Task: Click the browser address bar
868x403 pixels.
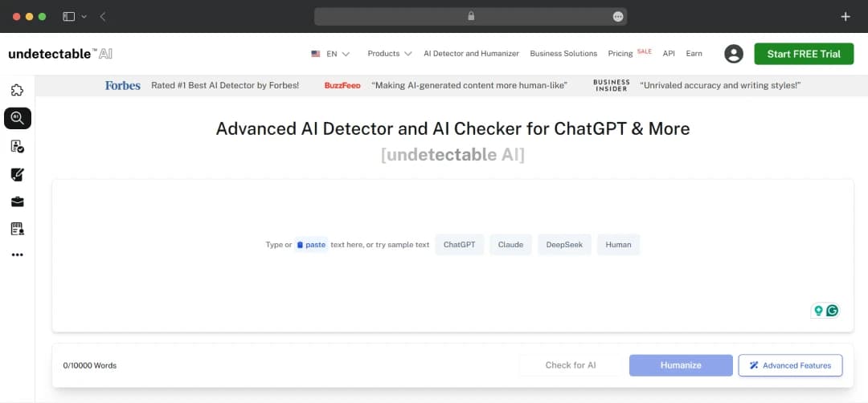Action: click(470, 17)
